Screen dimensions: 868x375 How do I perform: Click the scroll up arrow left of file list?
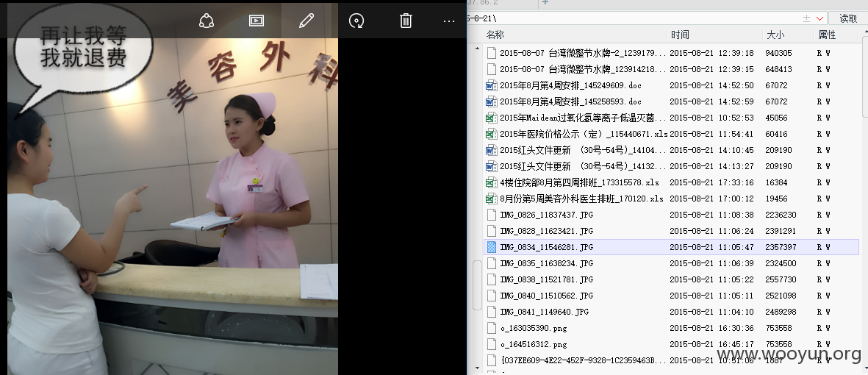[476, 49]
